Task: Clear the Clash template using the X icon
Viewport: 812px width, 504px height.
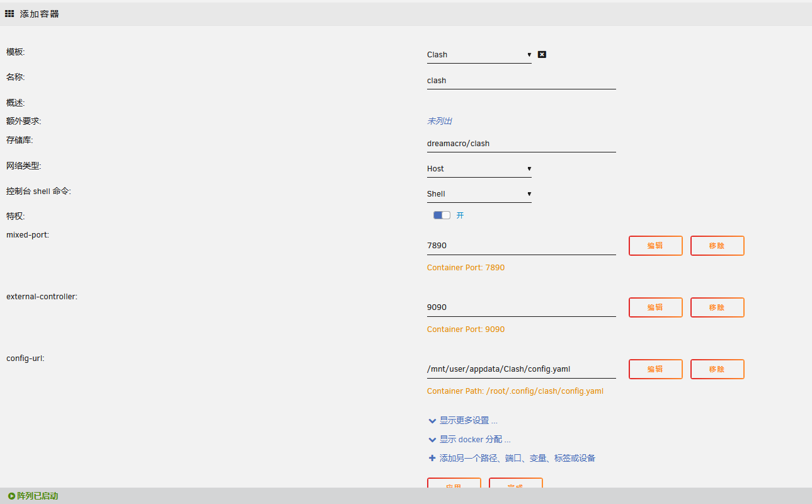Action: click(542, 54)
